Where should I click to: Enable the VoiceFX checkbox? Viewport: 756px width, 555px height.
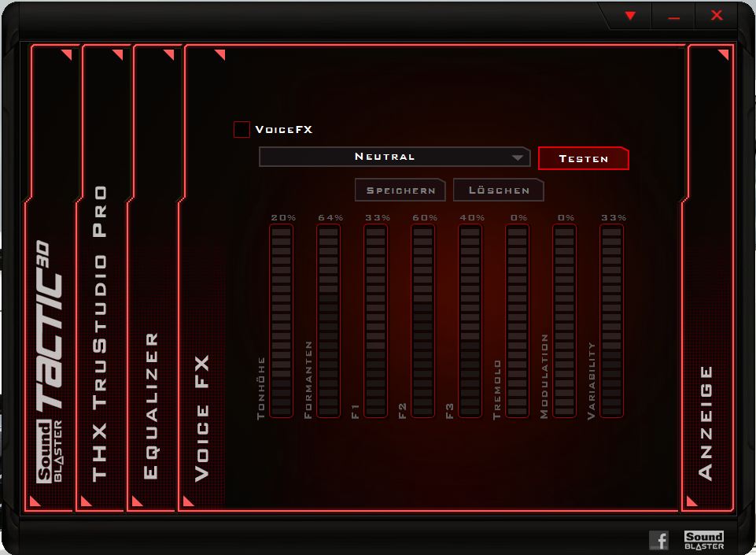242,130
